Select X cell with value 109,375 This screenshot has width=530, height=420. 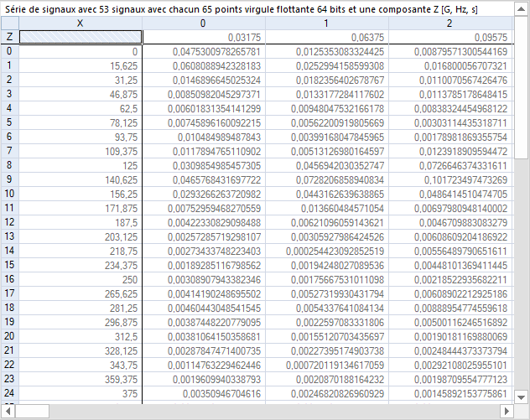pos(81,152)
